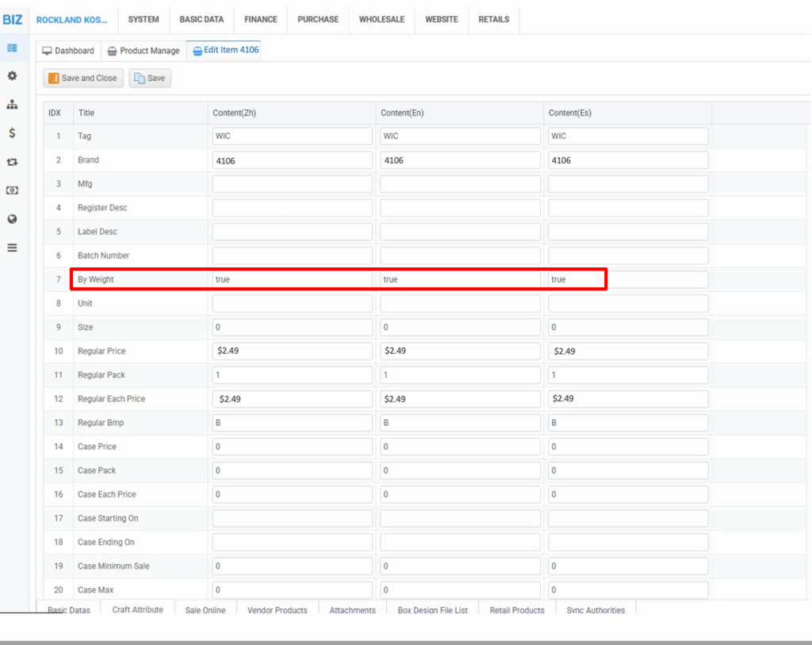Open the BASIC DATA menu
Image resolution: width=812 pixels, height=645 pixels.
tap(201, 19)
